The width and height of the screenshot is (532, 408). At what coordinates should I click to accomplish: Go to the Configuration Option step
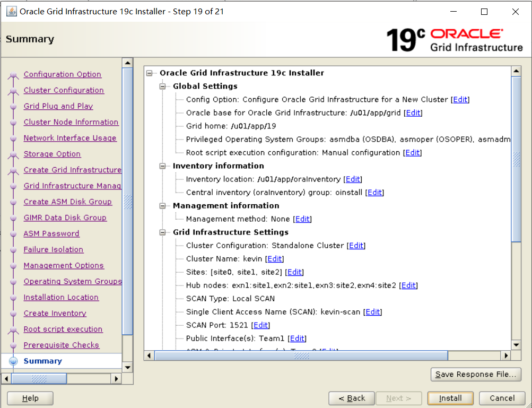(x=63, y=74)
